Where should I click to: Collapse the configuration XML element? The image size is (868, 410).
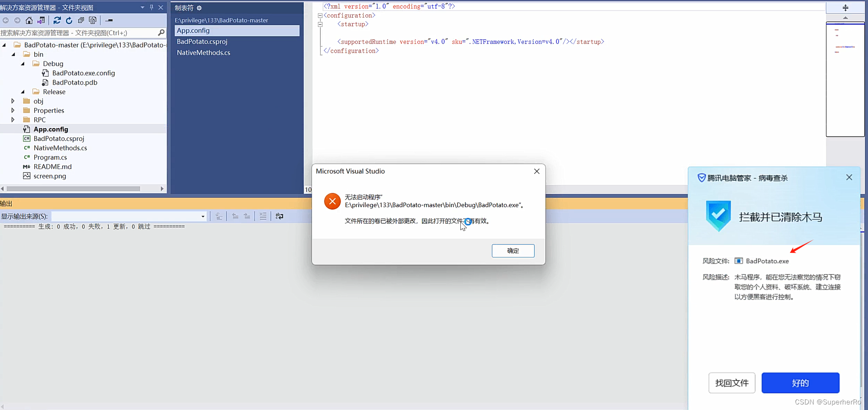(x=320, y=15)
